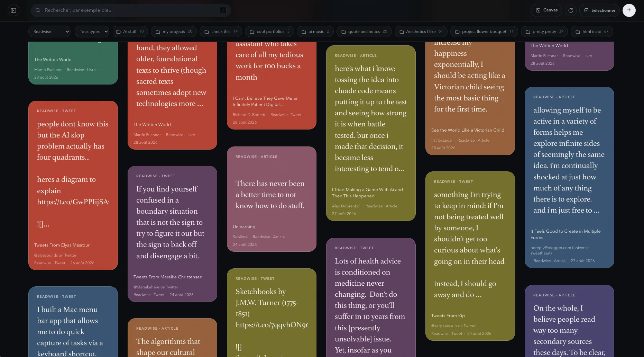644x357 pixels.
Task: Open the Mac menu bar app tweet card
Action: click(x=73, y=322)
